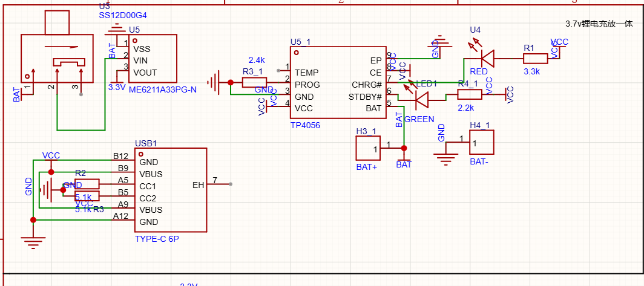Click the EH pin name on USB1

click(x=199, y=186)
